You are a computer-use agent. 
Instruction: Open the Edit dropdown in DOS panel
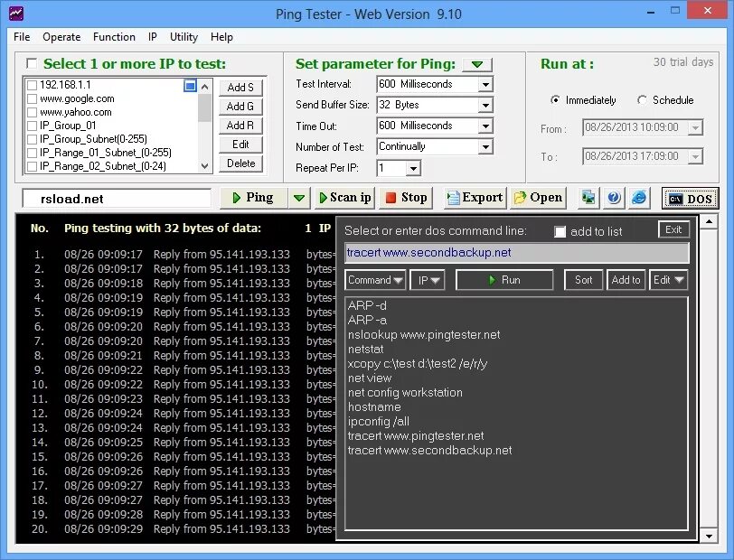point(668,280)
